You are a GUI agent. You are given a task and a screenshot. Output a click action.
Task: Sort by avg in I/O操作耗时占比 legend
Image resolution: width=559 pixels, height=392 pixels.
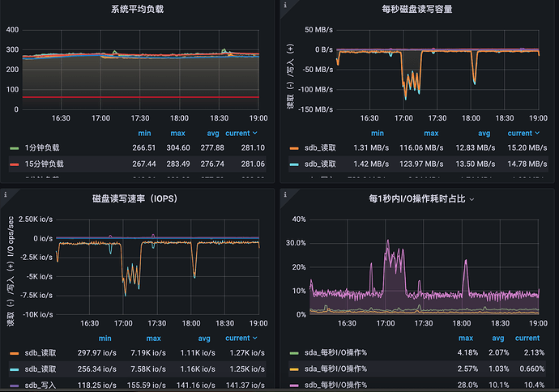coord(497,338)
